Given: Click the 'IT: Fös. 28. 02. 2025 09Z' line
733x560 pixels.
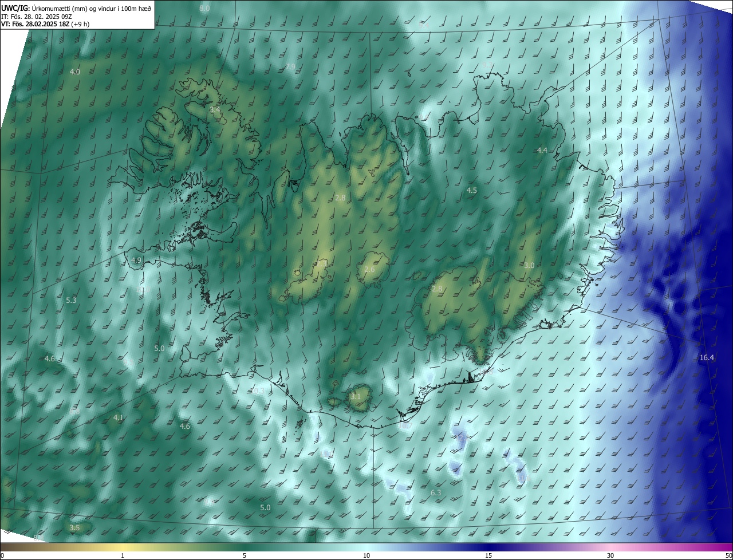Looking at the screenshot, I should [36, 17].
